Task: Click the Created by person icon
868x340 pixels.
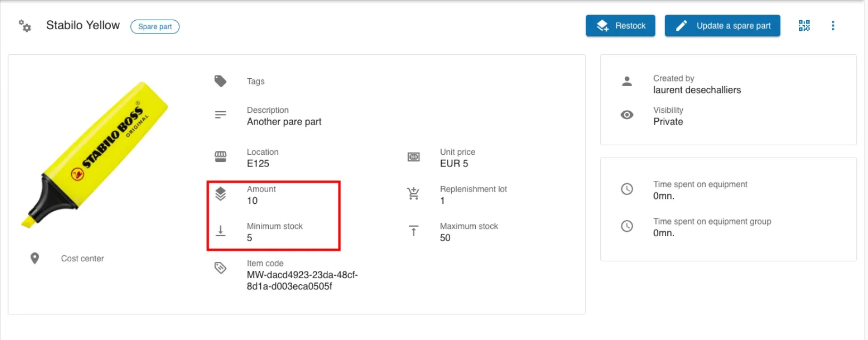Action: tap(627, 81)
